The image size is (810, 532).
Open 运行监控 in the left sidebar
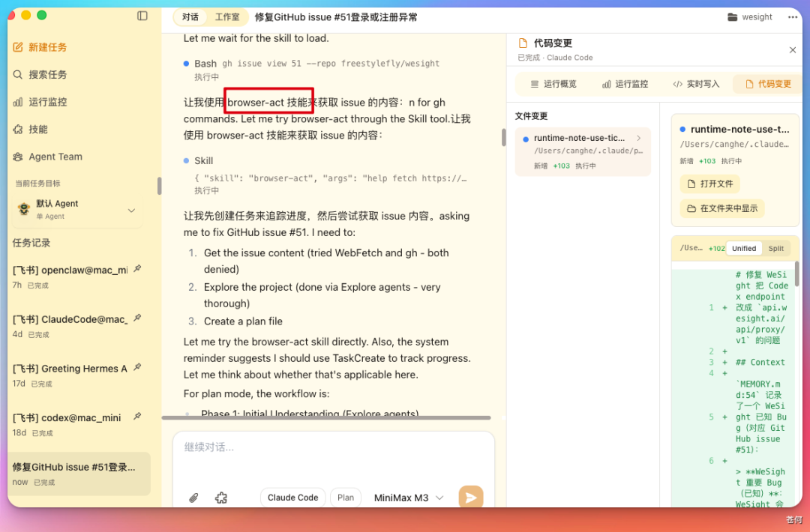(x=40, y=102)
